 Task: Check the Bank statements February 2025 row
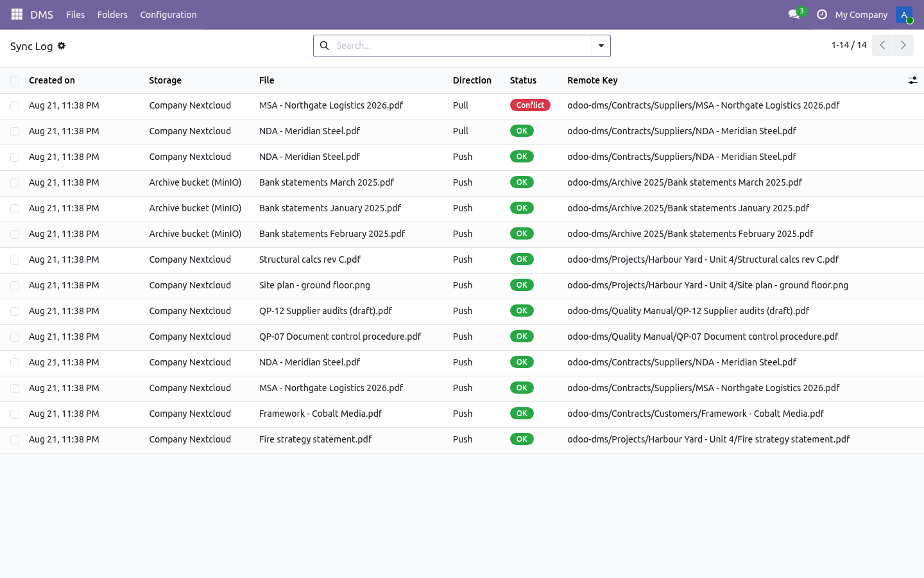[x=15, y=234]
